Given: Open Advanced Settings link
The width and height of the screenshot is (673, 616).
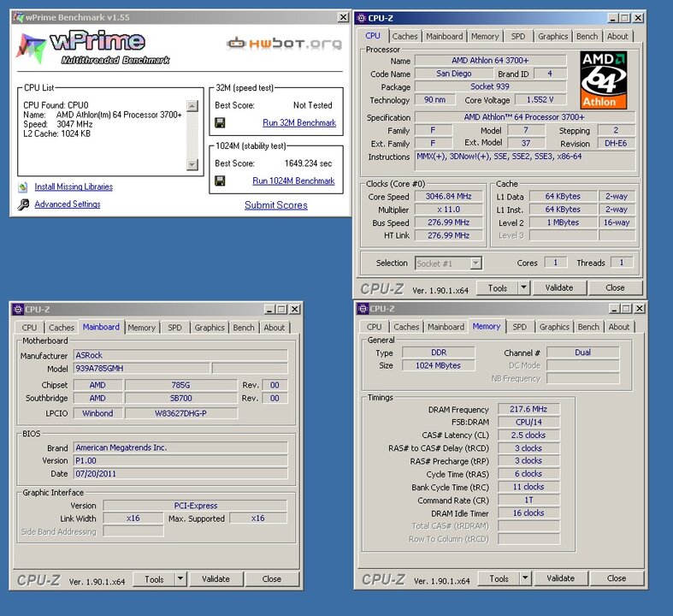Looking at the screenshot, I should point(68,204).
